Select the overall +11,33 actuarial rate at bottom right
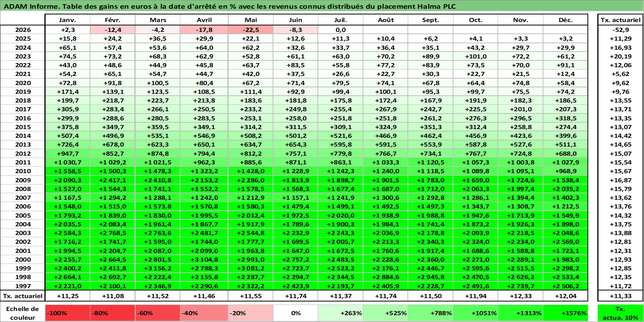 [x=620, y=296]
